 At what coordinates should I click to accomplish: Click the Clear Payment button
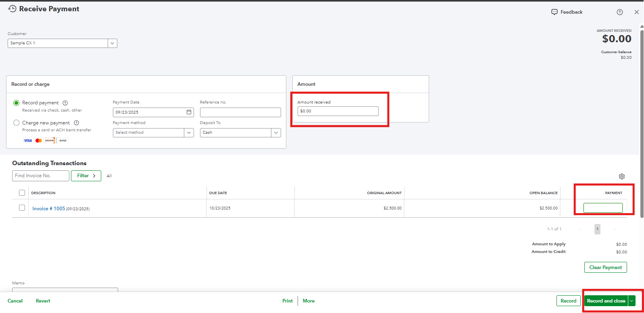tap(605, 267)
